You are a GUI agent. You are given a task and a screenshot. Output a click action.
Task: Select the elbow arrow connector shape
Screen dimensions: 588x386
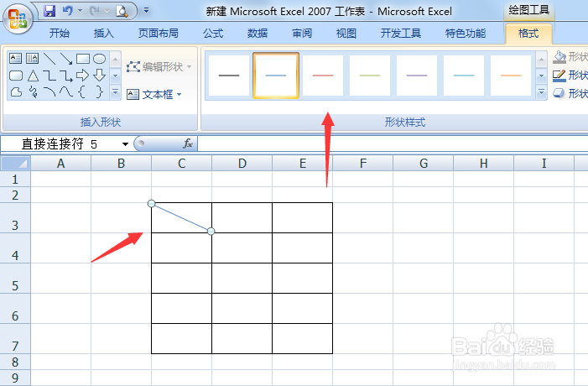tap(66, 76)
